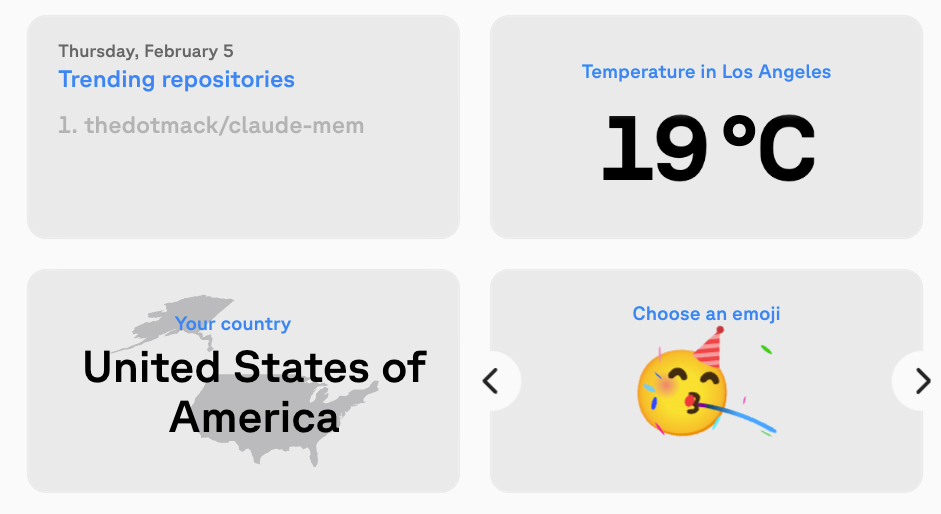Screen dimensions: 941x514
Task: Click the green confetti piece beside the emoji
Action: tap(766, 350)
